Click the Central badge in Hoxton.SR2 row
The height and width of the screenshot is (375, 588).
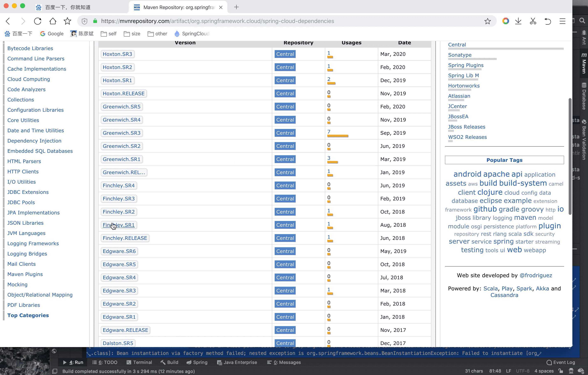[x=285, y=67]
